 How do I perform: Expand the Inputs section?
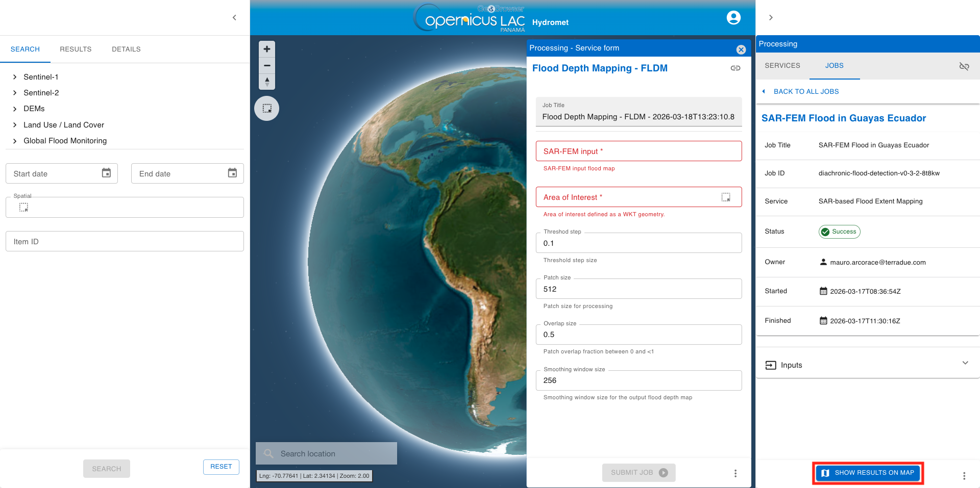tap(965, 363)
